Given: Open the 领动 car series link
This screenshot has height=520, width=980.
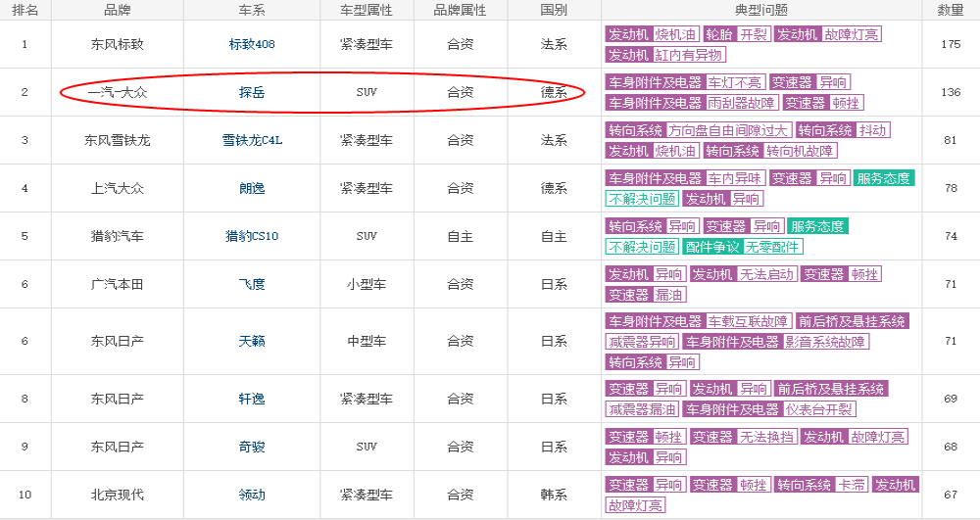Looking at the screenshot, I should 252,496.
